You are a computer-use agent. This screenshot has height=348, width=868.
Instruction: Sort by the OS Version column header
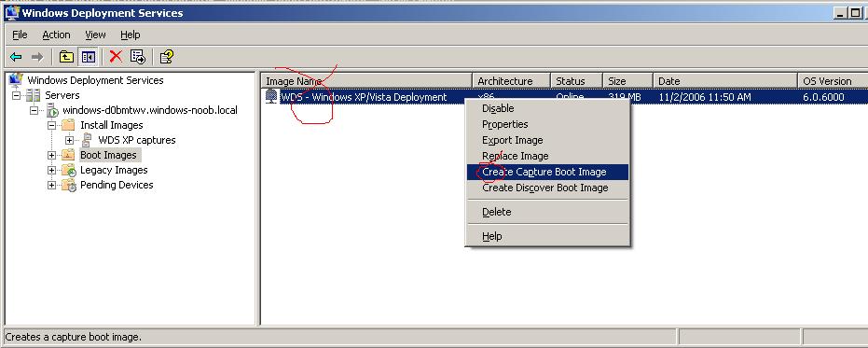pyautogui.click(x=833, y=81)
